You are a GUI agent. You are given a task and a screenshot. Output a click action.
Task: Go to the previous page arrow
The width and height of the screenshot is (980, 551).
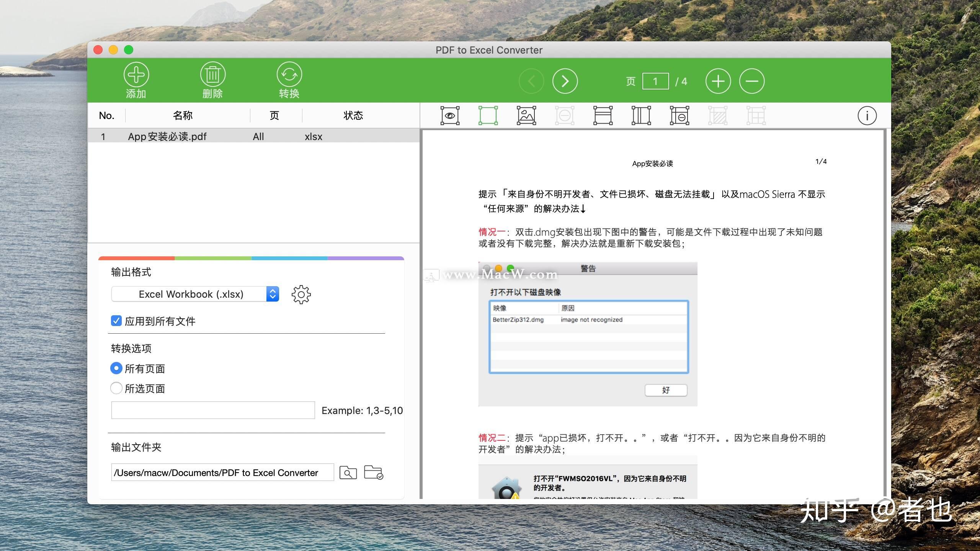click(531, 81)
